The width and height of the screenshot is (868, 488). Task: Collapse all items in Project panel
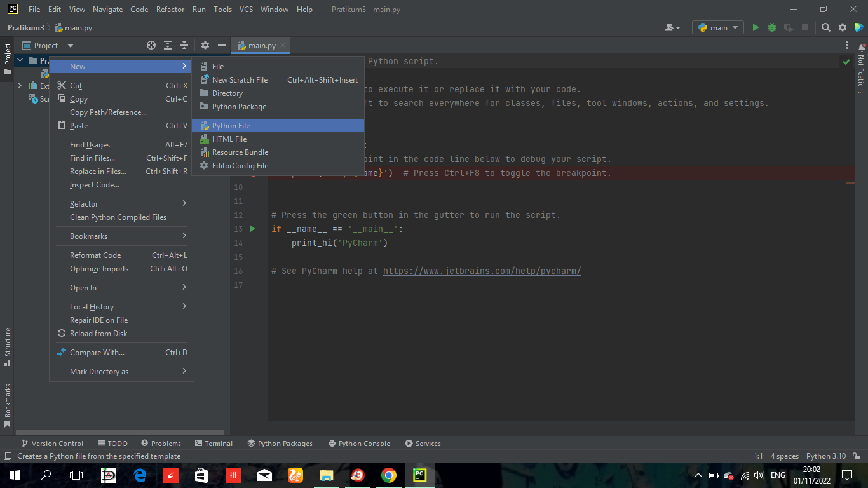pyautogui.click(x=184, y=45)
